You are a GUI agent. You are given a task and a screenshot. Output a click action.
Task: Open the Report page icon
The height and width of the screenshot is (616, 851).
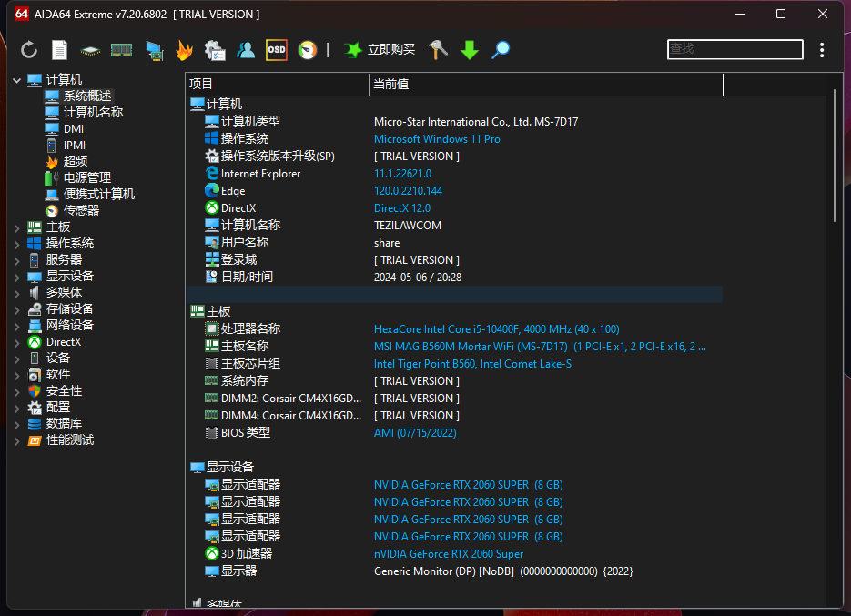point(59,50)
